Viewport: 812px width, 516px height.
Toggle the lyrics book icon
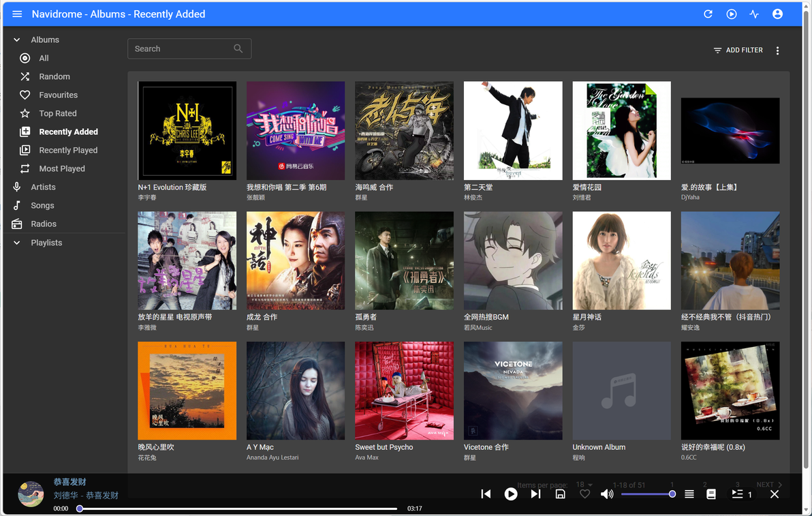point(711,494)
